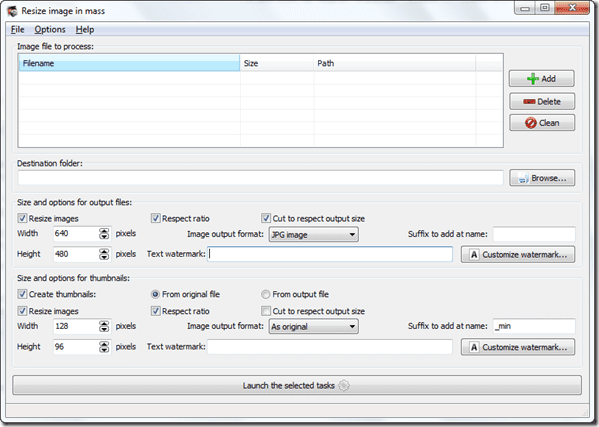Click the red Delete icon
The width and height of the screenshot is (599, 427).
click(x=529, y=102)
